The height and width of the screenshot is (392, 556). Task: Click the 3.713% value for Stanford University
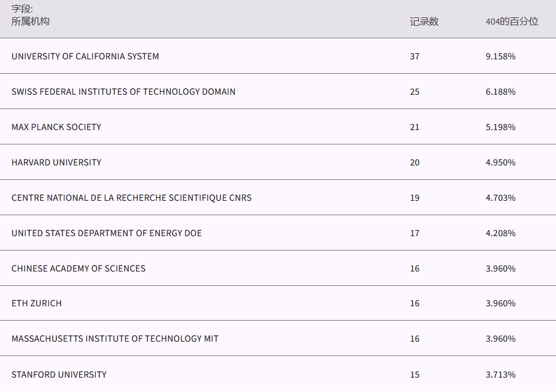point(500,375)
